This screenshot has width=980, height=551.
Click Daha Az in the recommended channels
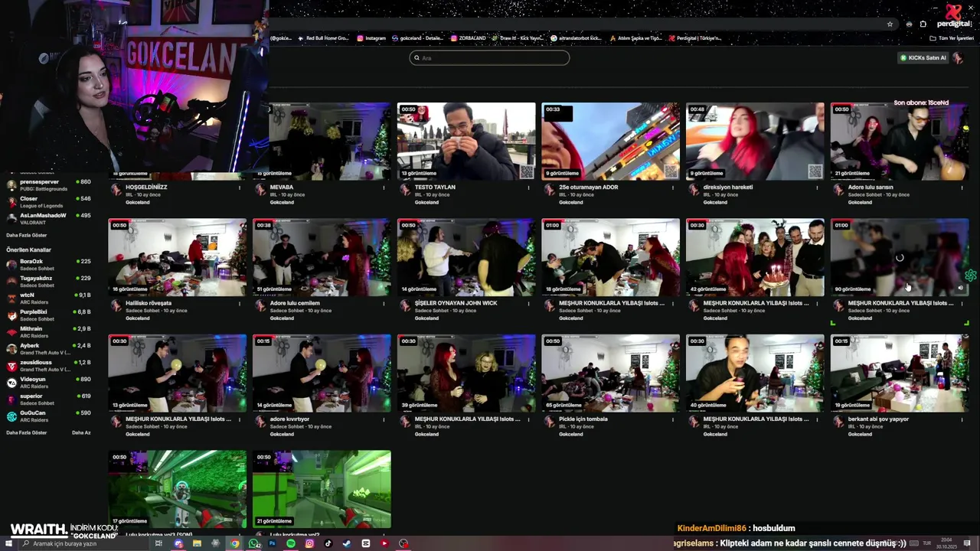click(x=81, y=433)
